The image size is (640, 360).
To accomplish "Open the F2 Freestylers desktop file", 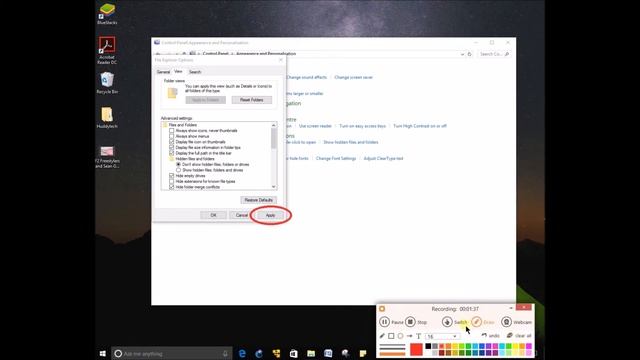I will 107,157.
